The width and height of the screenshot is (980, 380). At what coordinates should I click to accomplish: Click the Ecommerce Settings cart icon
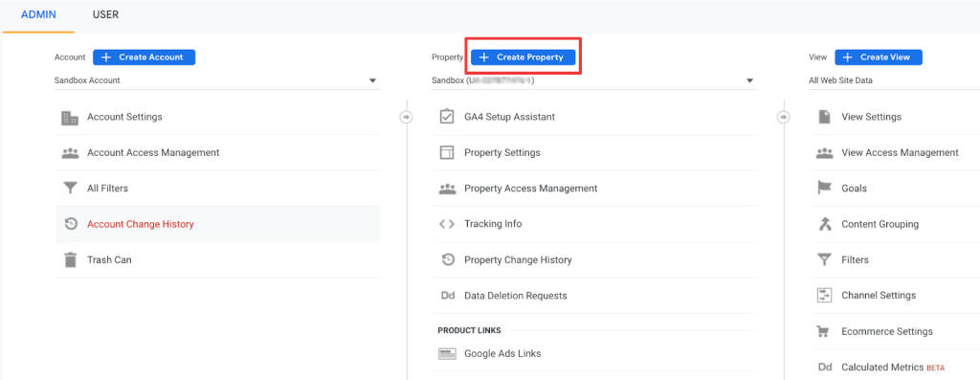[x=824, y=331]
